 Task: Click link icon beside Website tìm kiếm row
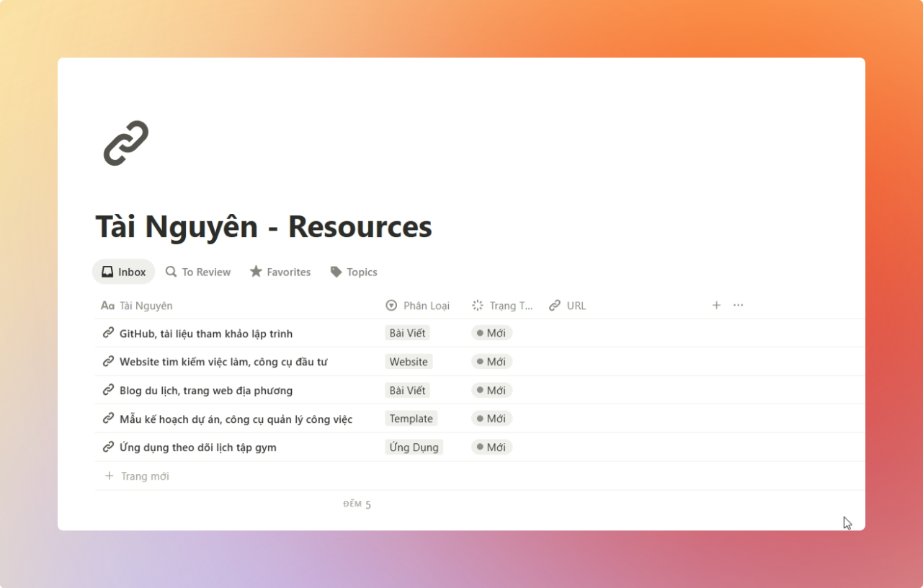pyautogui.click(x=108, y=362)
